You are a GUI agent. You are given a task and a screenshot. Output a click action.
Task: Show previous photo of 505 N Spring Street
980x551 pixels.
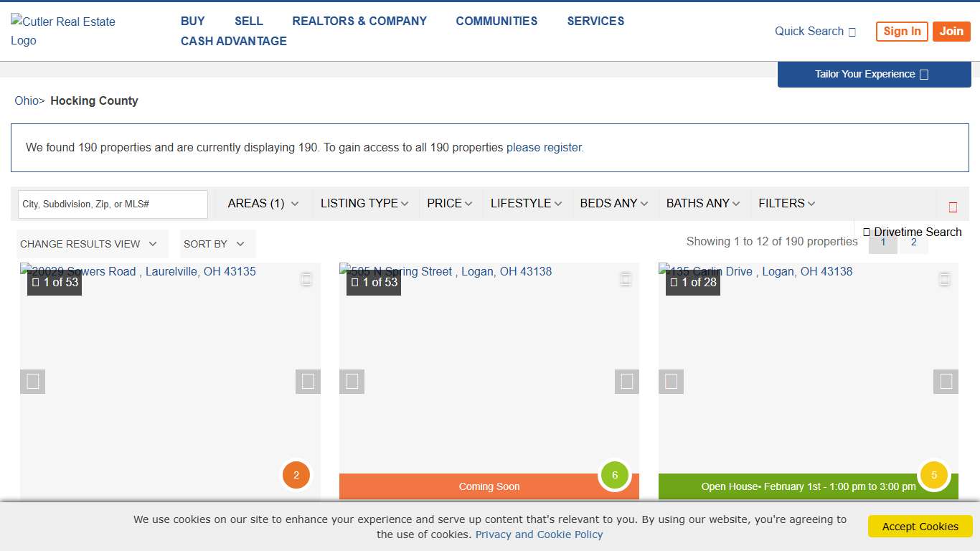click(x=352, y=382)
